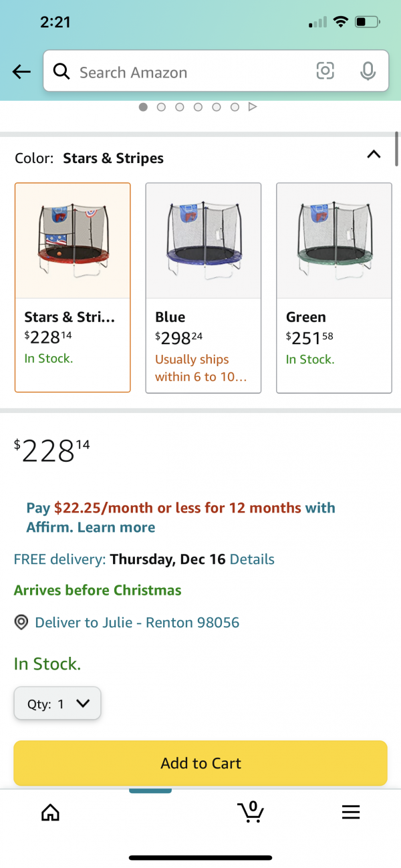Jump to second image carousel dot
The width and height of the screenshot is (401, 868).
161,107
